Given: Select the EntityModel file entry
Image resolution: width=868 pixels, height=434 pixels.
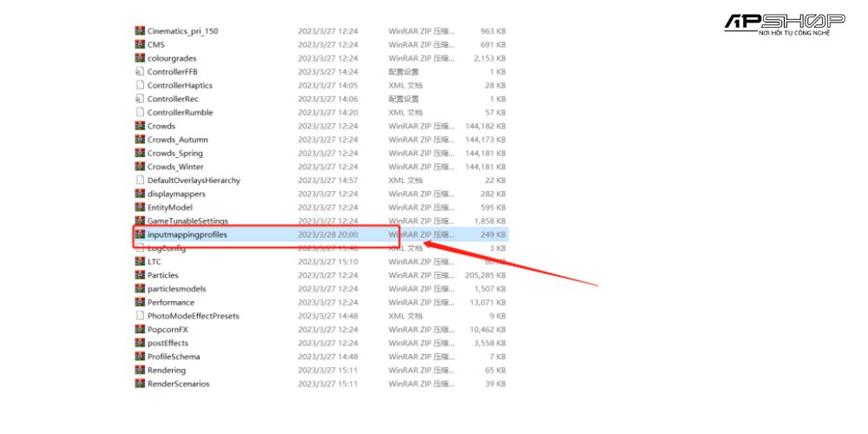Looking at the screenshot, I should click(x=170, y=207).
